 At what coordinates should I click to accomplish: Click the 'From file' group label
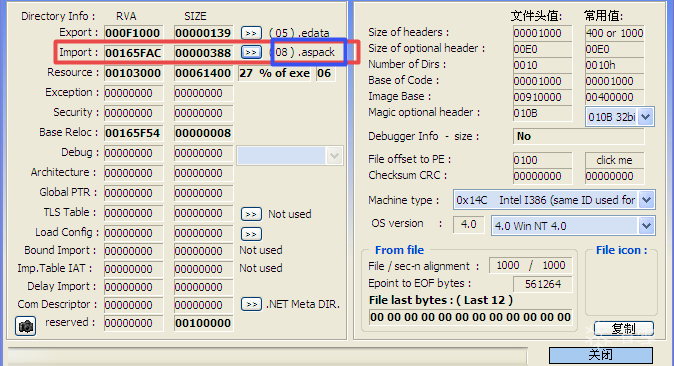tap(399, 250)
